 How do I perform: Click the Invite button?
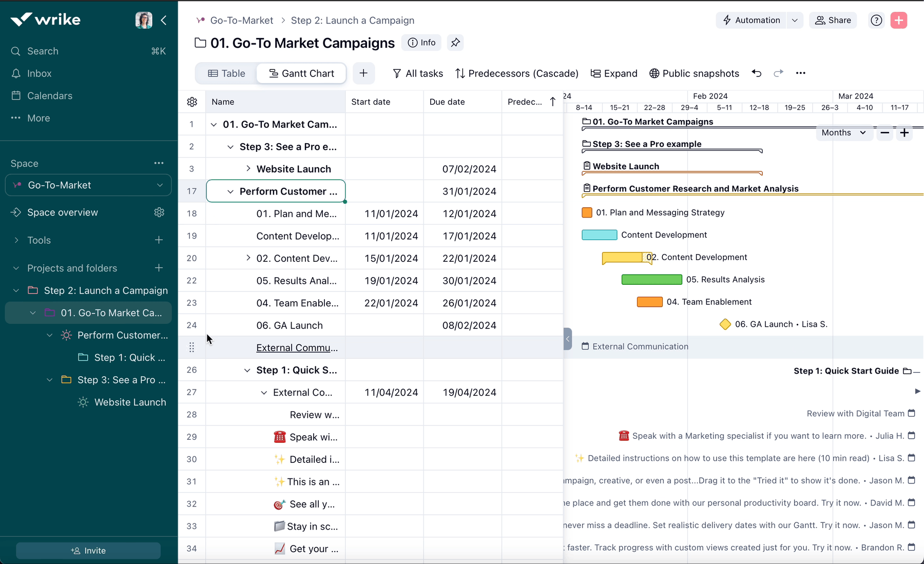click(x=88, y=550)
